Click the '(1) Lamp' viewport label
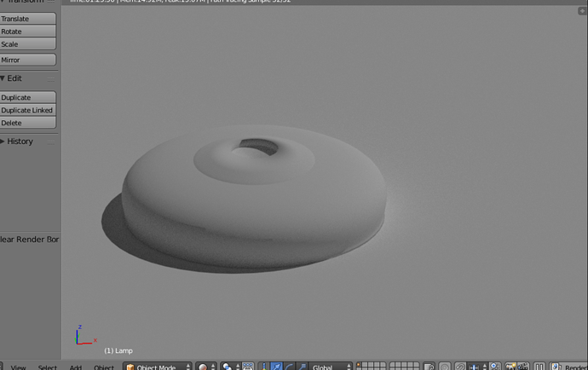Viewport: 588px width, 370px height. tap(118, 351)
